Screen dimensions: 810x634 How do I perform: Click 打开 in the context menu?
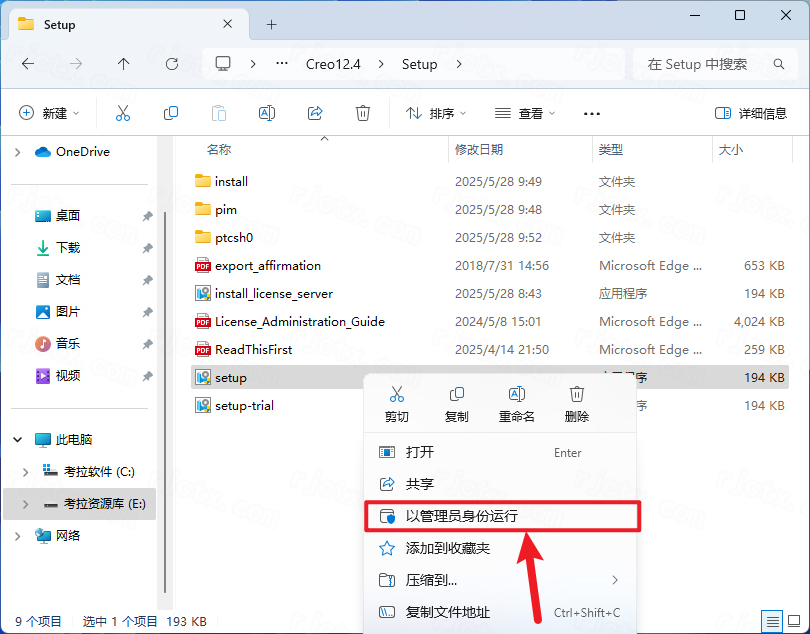coord(500,452)
